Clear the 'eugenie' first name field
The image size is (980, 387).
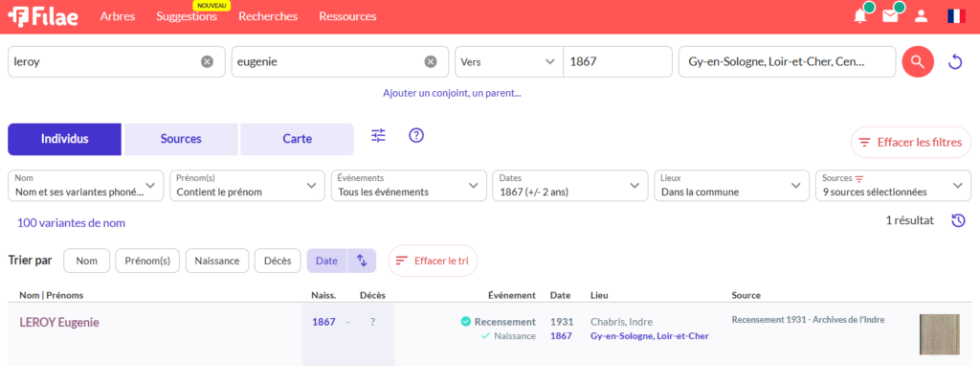point(431,62)
